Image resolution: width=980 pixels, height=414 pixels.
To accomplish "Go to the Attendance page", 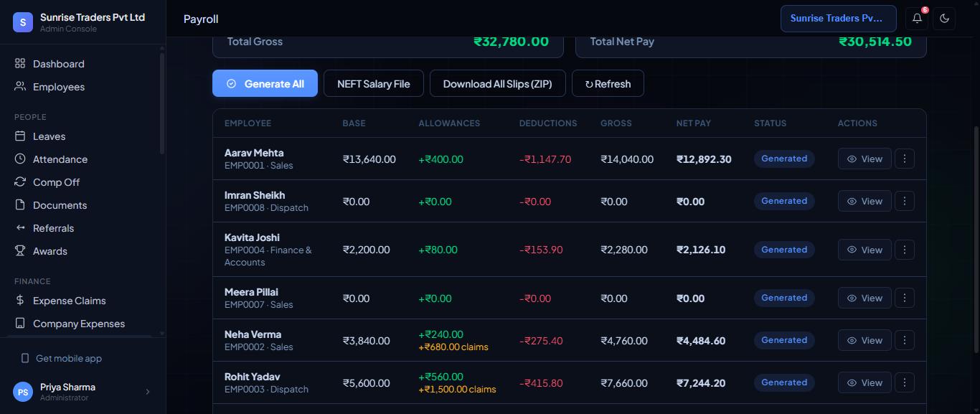I will click(x=83, y=159).
